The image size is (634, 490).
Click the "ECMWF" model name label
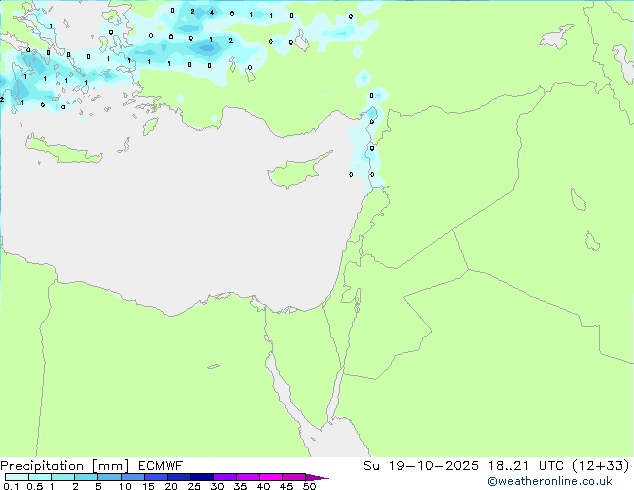tap(161, 466)
